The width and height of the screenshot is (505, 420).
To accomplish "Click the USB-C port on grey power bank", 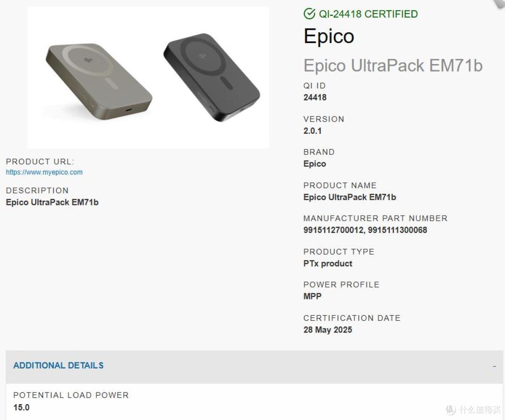I will (x=129, y=110).
